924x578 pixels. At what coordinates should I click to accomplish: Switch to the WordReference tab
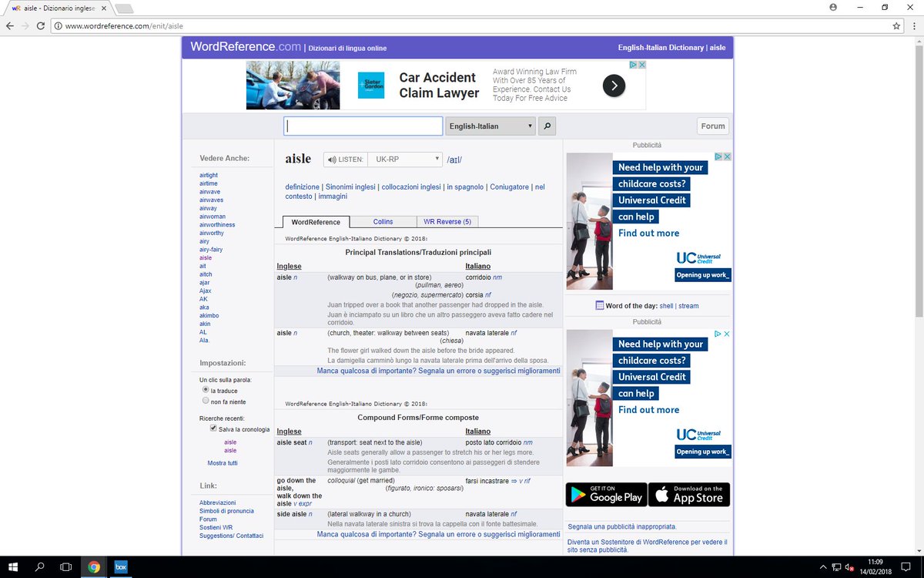[316, 222]
